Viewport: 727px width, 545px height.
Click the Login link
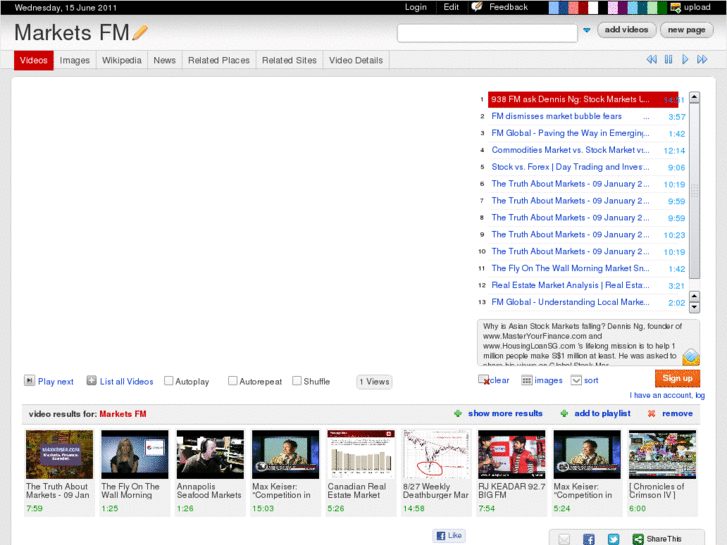tap(415, 7)
